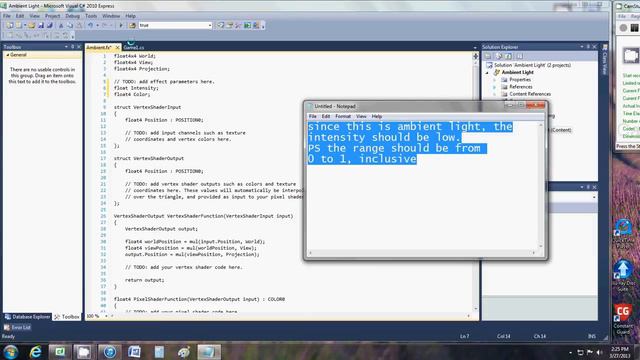Viewport: 640px width, 360px height.
Task: Switch to the Game1.cs editor tab
Action: 133,47
